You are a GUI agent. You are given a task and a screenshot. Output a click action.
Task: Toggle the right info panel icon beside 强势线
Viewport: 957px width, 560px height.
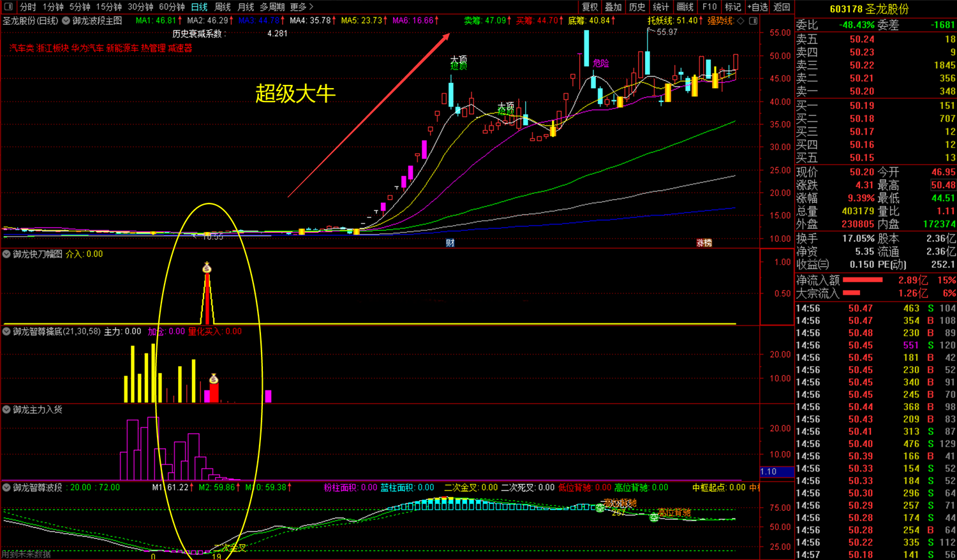(753, 21)
